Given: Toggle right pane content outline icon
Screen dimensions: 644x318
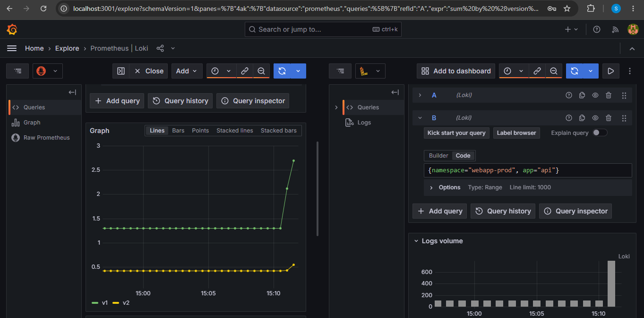Looking at the screenshot, I should (x=340, y=71).
